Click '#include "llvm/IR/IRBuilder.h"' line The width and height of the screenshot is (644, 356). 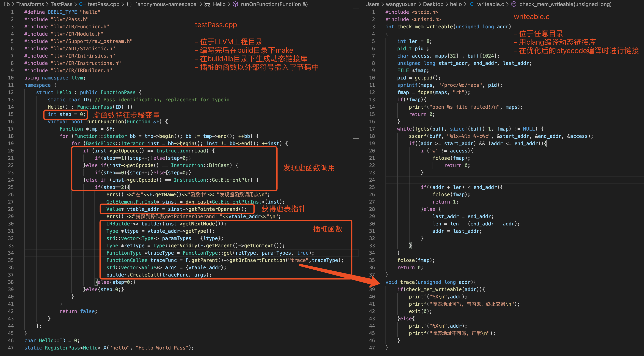click(x=68, y=71)
